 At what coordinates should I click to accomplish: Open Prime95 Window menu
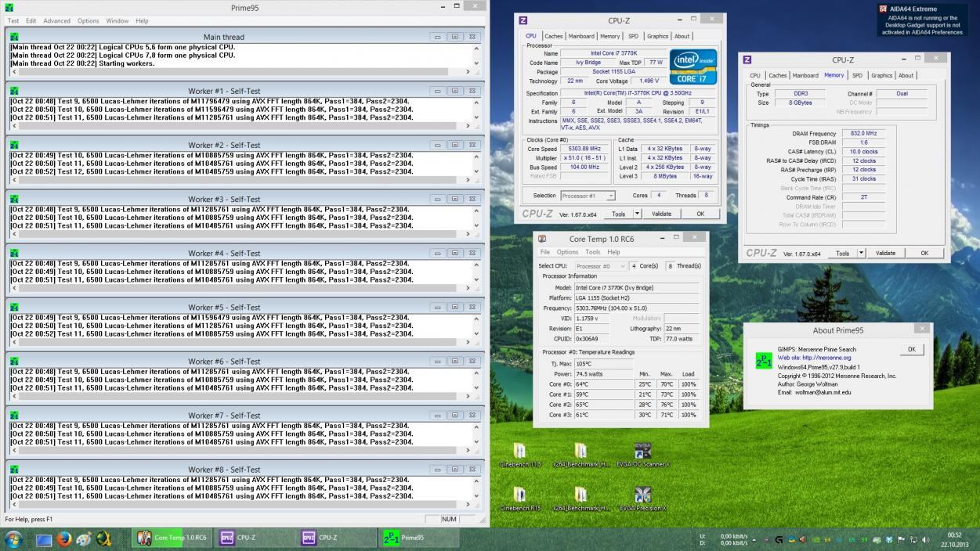click(118, 20)
